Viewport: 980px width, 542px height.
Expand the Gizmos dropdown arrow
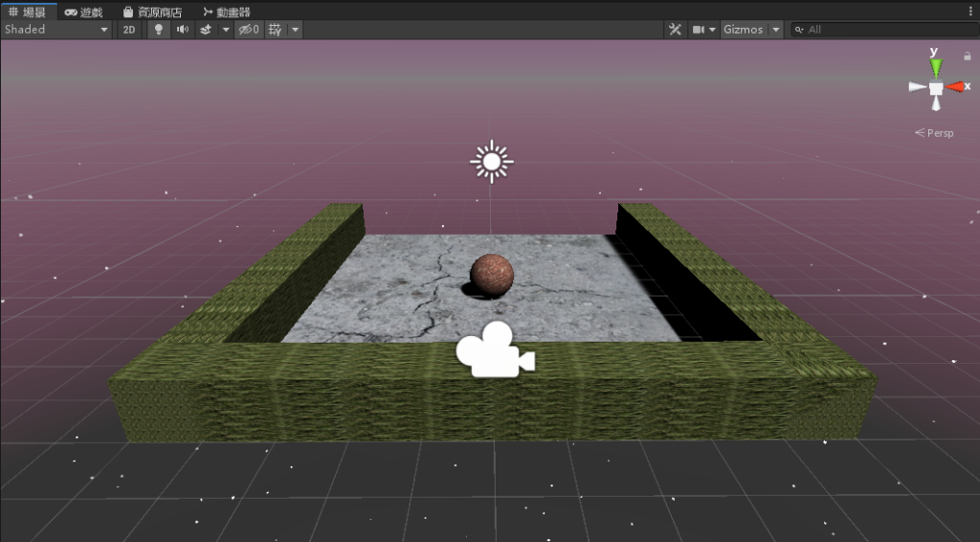(x=775, y=30)
